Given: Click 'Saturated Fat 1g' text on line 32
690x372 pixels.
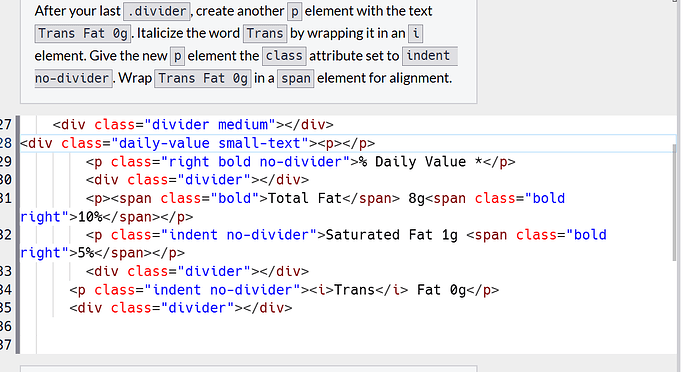Looking at the screenshot, I should point(392,235).
